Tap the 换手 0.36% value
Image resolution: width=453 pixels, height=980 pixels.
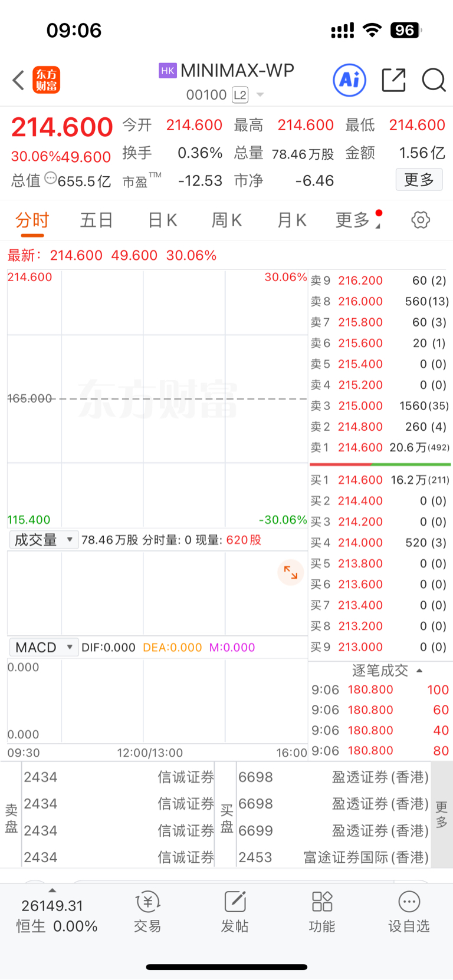pyautogui.click(x=172, y=153)
